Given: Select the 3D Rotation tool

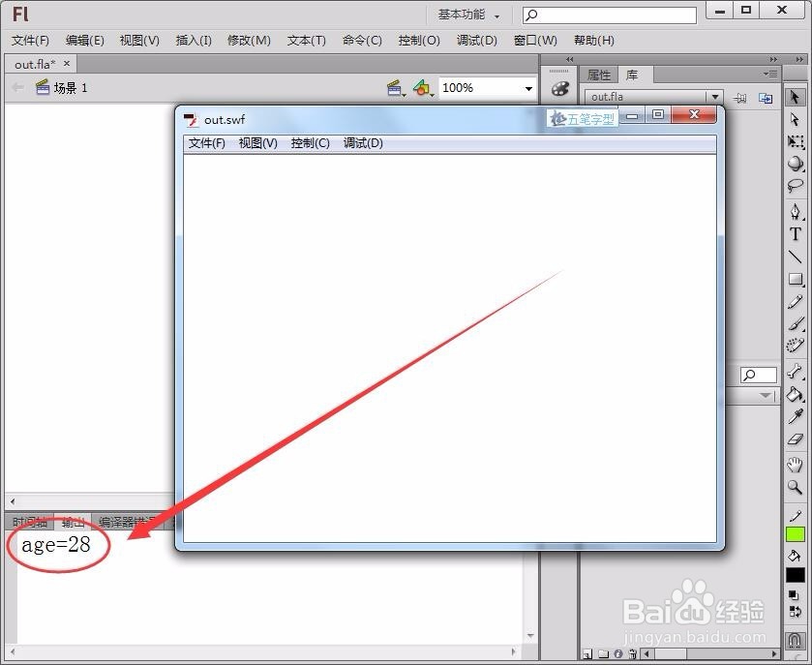Looking at the screenshot, I should coord(795,164).
